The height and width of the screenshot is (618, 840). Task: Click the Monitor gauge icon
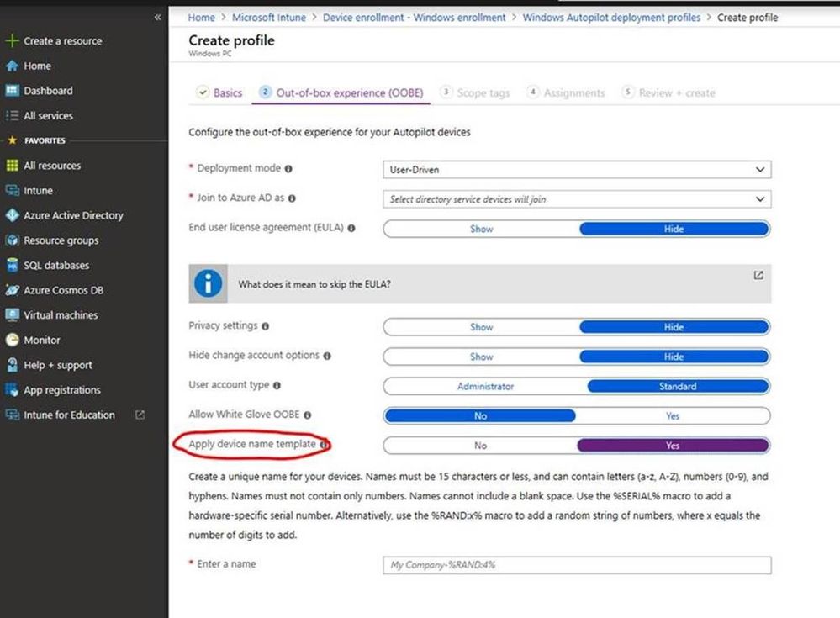click(12, 340)
